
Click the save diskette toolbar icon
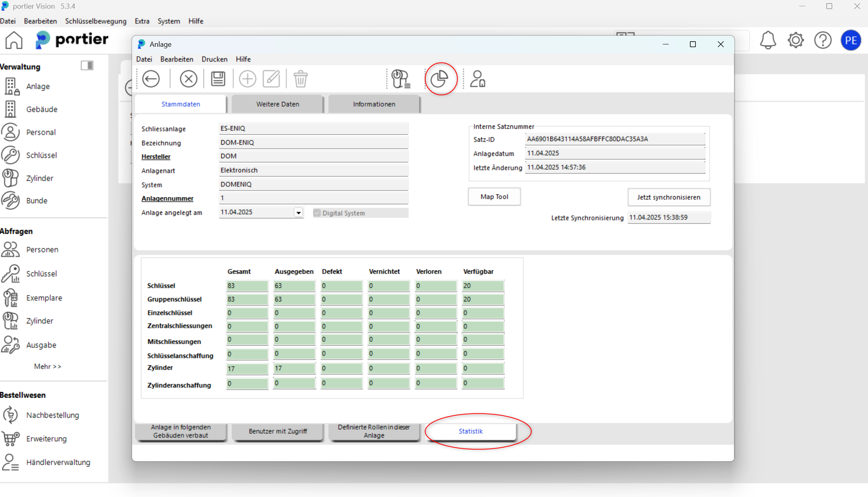tap(218, 79)
